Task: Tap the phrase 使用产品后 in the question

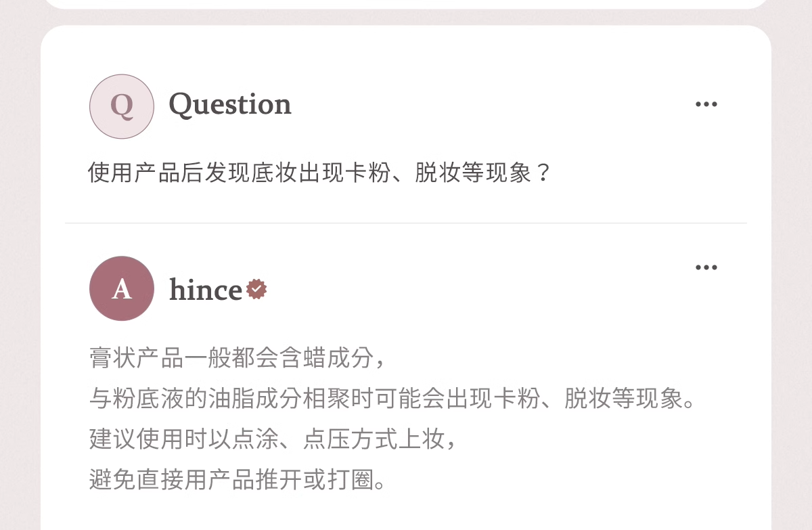Action: tap(146, 173)
